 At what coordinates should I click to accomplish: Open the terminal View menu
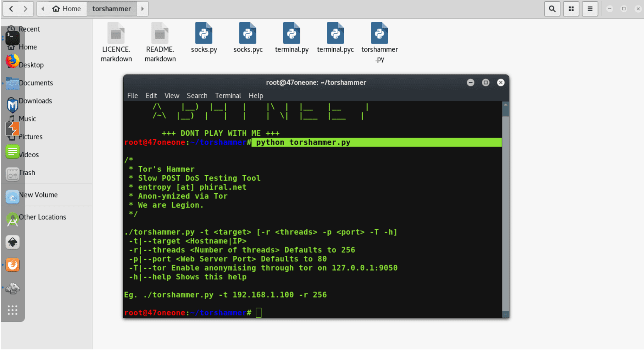pyautogui.click(x=172, y=96)
